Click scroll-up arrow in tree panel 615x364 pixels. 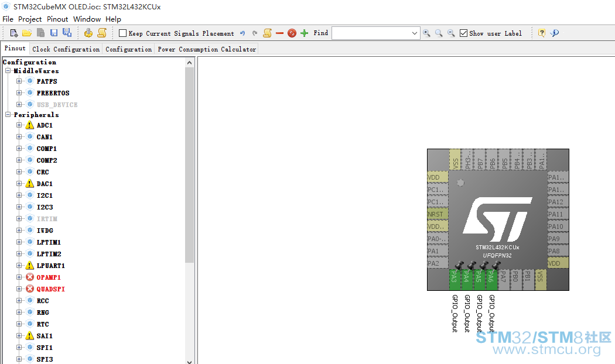(x=189, y=62)
